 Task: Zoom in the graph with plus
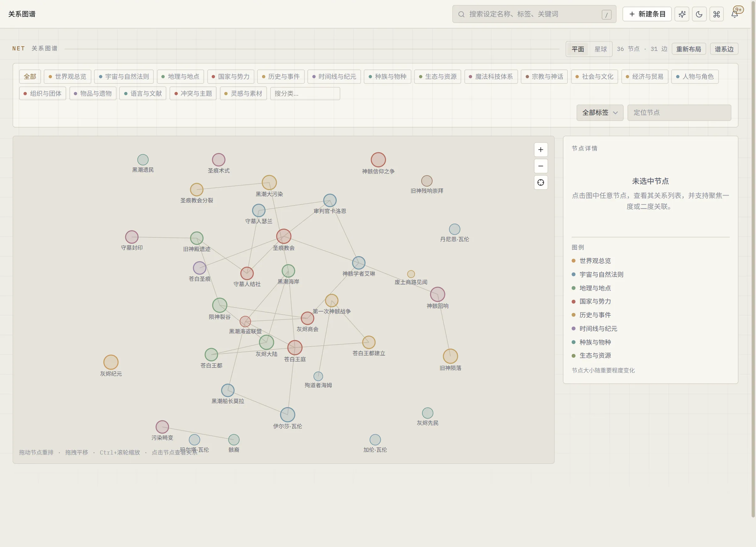click(541, 150)
